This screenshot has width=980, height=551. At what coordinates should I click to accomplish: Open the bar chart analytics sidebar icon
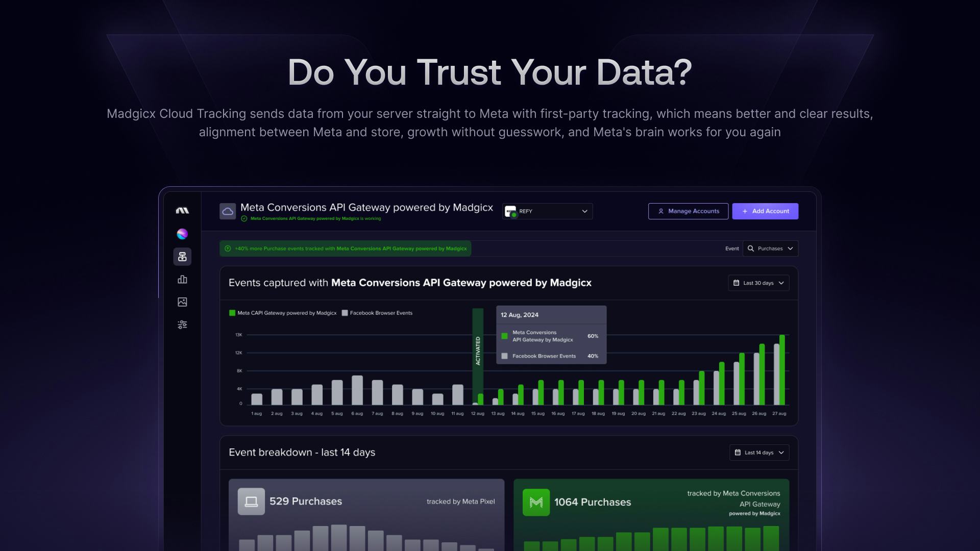point(182,280)
